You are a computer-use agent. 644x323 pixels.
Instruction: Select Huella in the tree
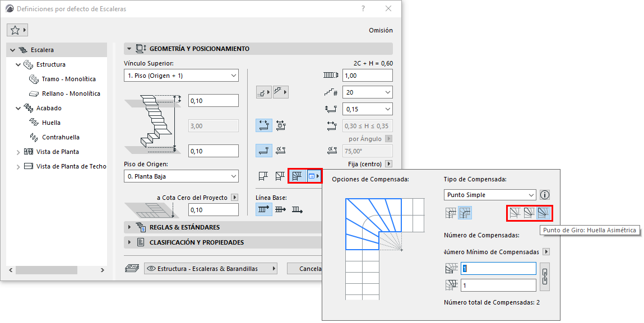coord(51,123)
